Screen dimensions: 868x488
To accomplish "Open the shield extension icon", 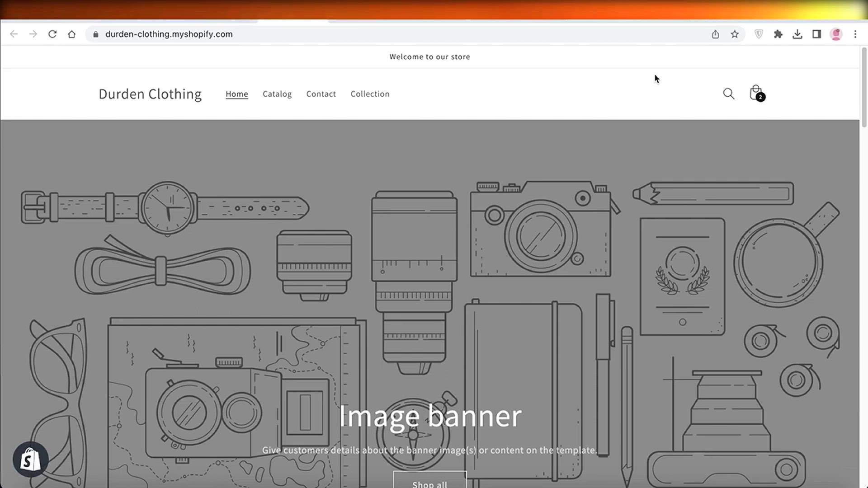I will click(759, 34).
